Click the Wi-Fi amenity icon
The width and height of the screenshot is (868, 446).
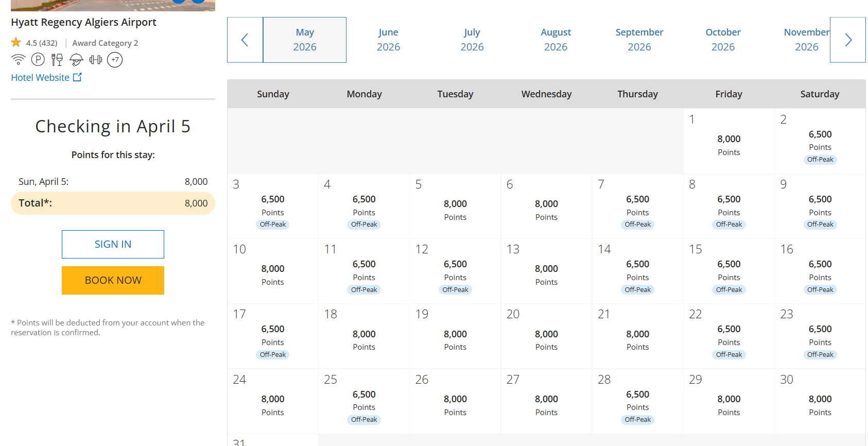pyautogui.click(x=18, y=60)
